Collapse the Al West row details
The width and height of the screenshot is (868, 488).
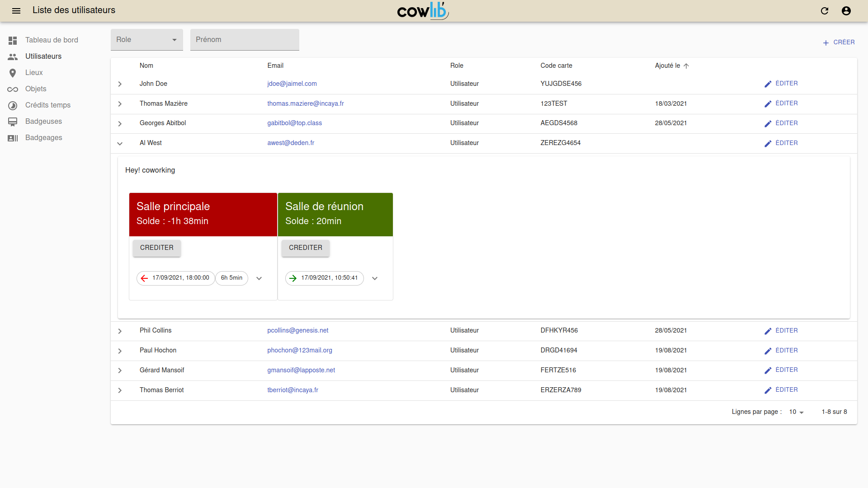click(120, 143)
